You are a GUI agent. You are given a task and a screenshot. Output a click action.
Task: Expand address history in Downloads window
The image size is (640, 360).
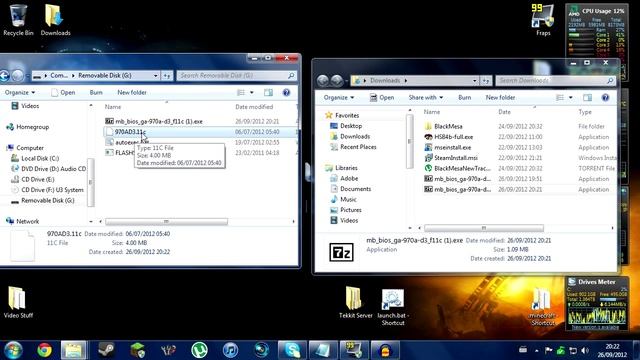[x=474, y=80]
